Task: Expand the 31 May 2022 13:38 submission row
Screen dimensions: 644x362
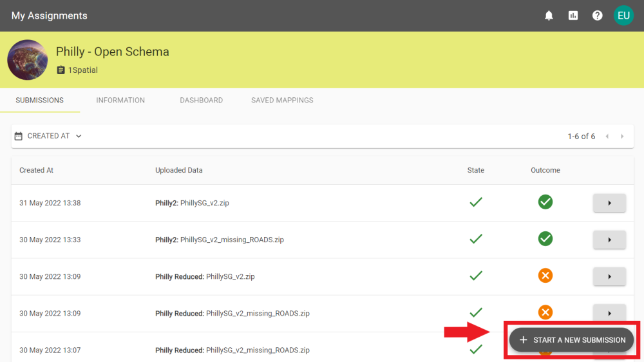Action: 609,203
